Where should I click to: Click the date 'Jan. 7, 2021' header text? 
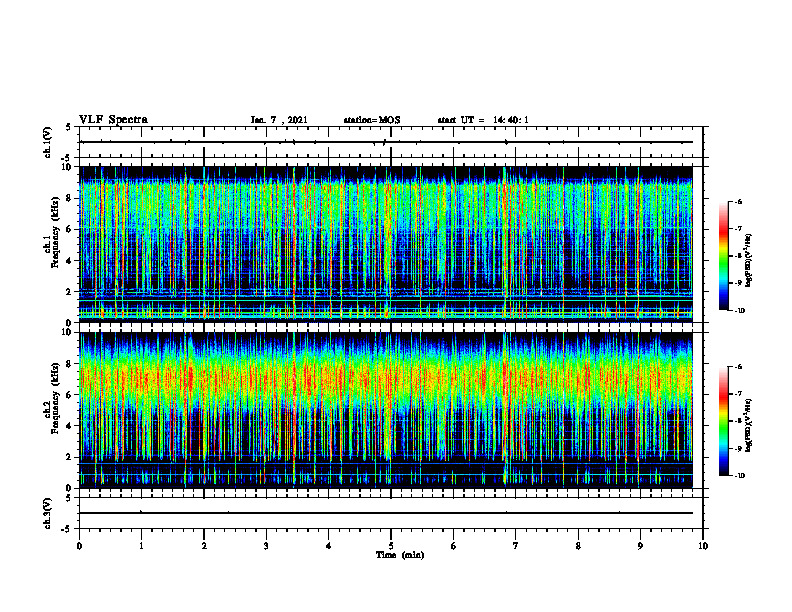[279, 120]
